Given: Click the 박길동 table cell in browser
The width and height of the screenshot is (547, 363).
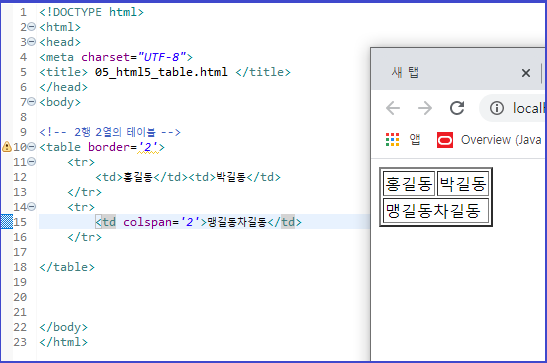Looking at the screenshot, I should 463,183.
